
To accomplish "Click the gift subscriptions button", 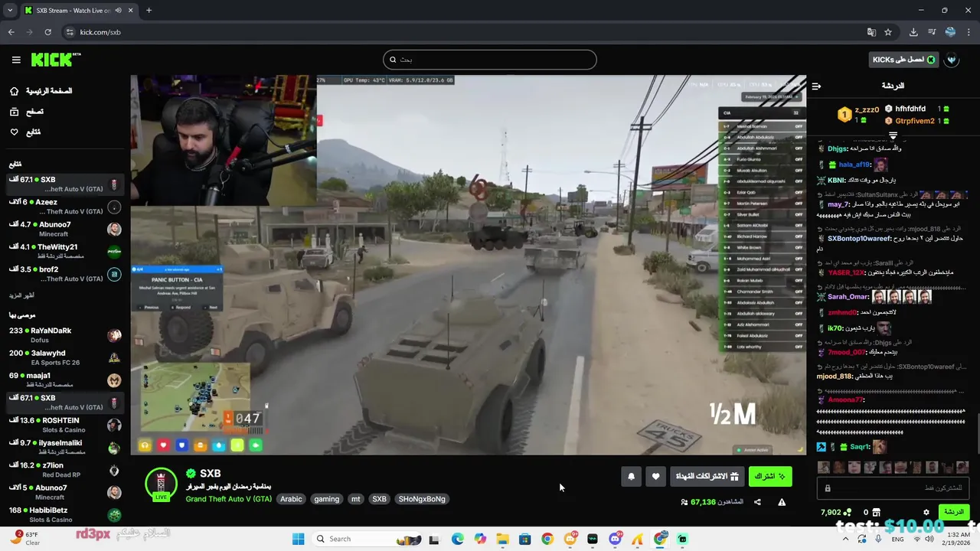I will [x=707, y=476].
